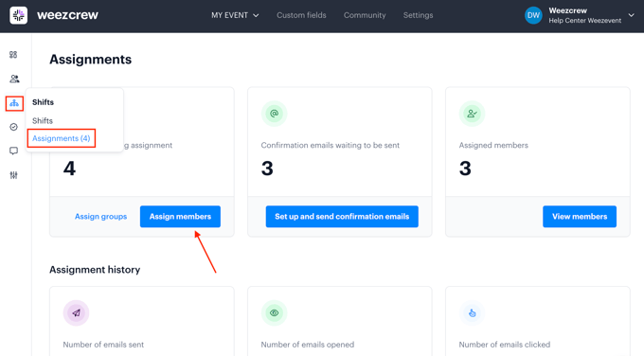Expand the account menu chevron
This screenshot has height=356, width=644.
coord(632,15)
